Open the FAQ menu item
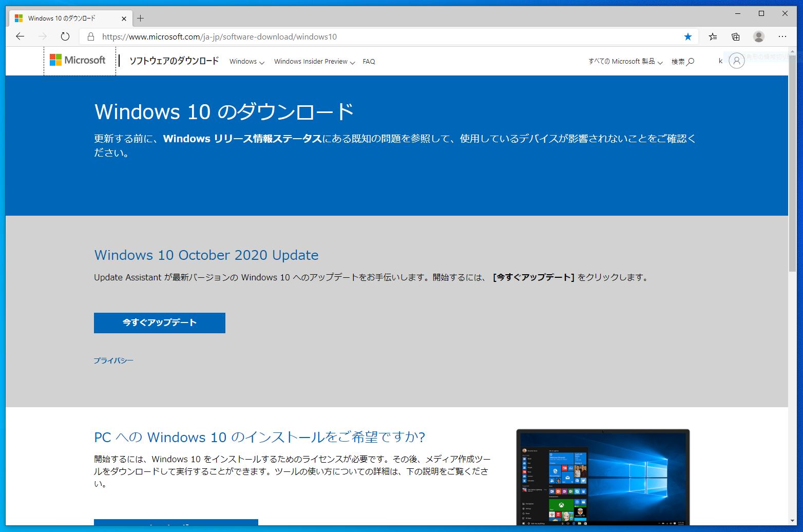 click(369, 61)
